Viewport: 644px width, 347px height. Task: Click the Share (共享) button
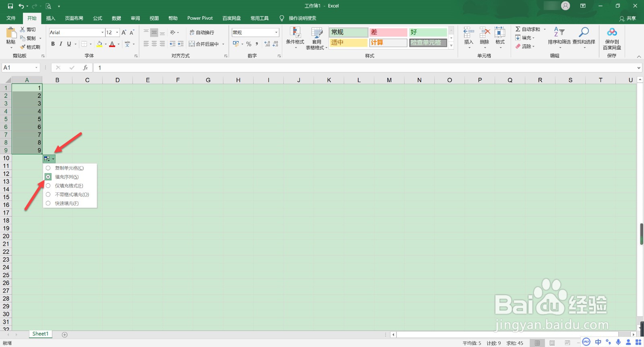[x=628, y=19]
